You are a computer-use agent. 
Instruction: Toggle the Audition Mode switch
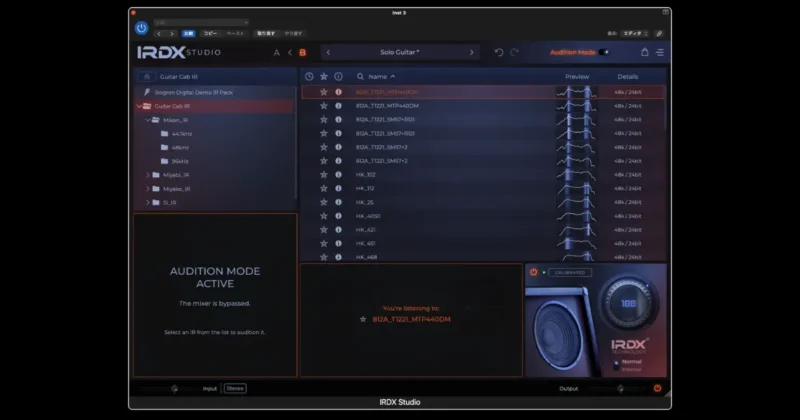click(x=604, y=52)
